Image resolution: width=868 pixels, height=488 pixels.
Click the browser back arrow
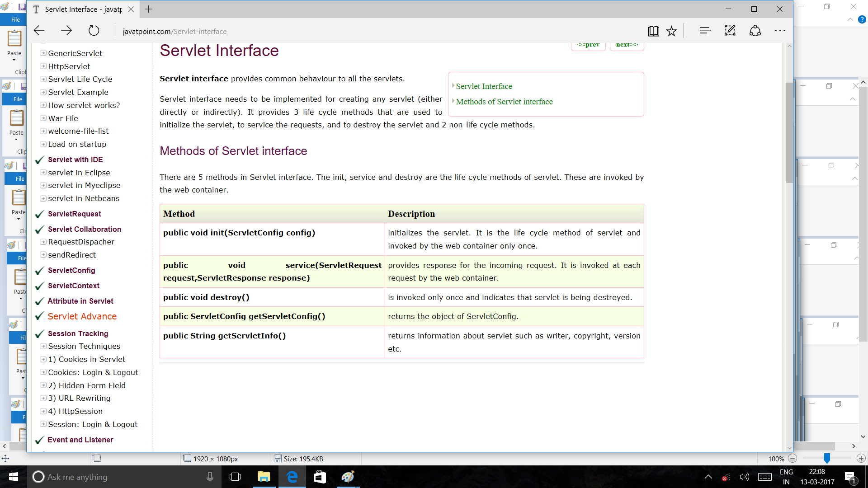[39, 31]
